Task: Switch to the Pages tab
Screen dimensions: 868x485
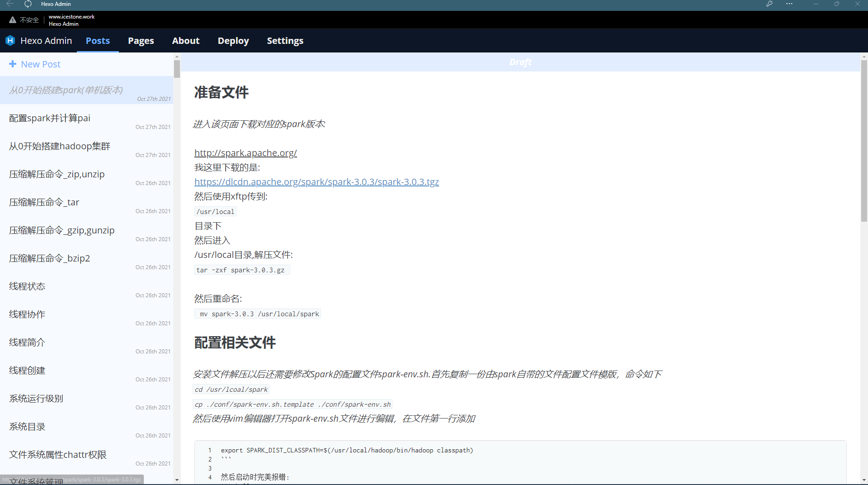Action: click(141, 41)
